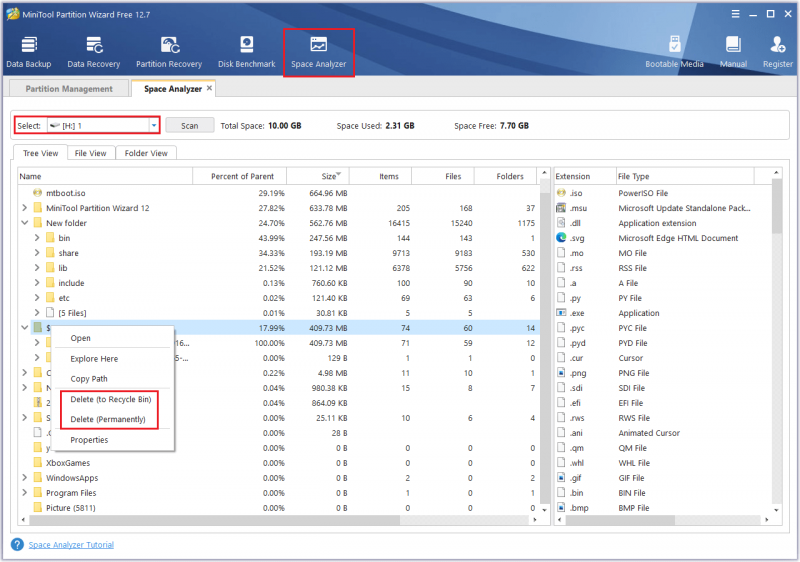Click the Space Analyzer toolbar icon
The width and height of the screenshot is (800, 562).
[x=318, y=52]
